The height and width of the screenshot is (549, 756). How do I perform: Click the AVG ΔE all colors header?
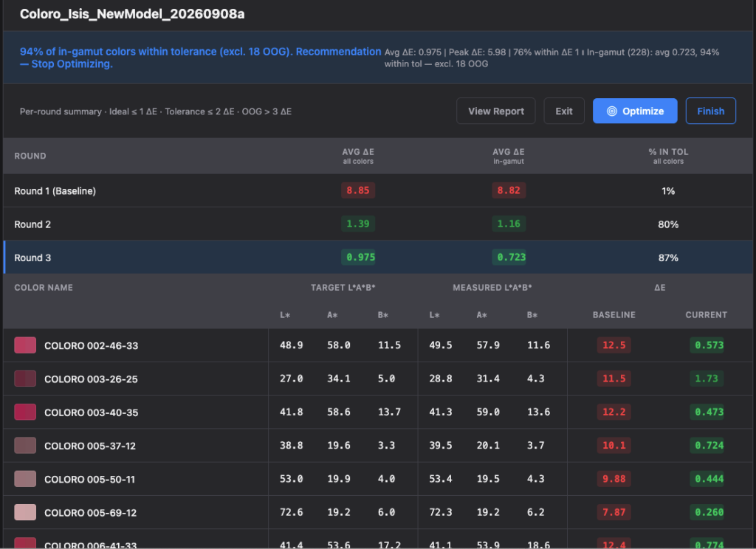click(x=358, y=156)
